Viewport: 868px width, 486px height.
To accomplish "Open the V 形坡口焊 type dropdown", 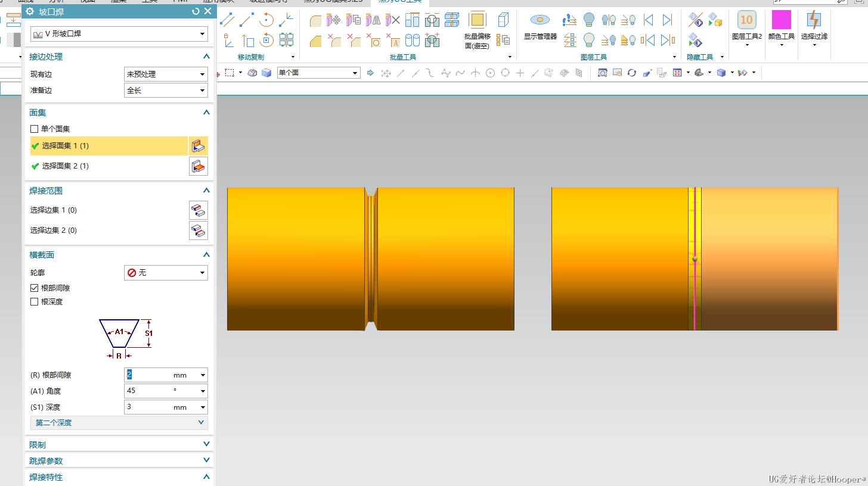I will 119,34.
